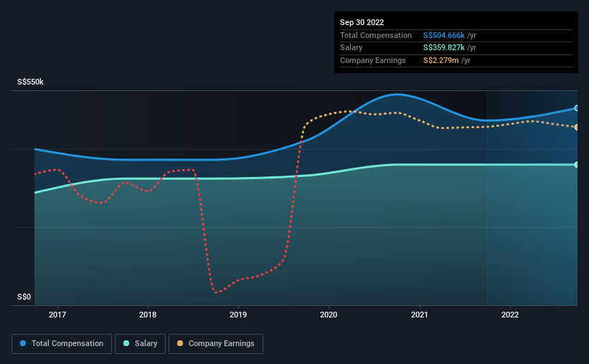This screenshot has height=364, width=589.
Task: Click the 2020 x-axis label
Action: point(329,315)
